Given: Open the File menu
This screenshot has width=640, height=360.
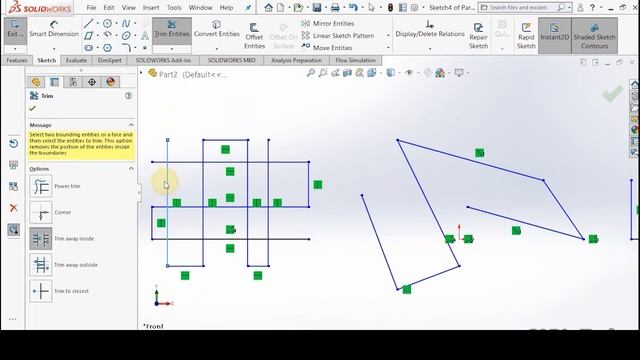Looking at the screenshot, I should [91, 7].
